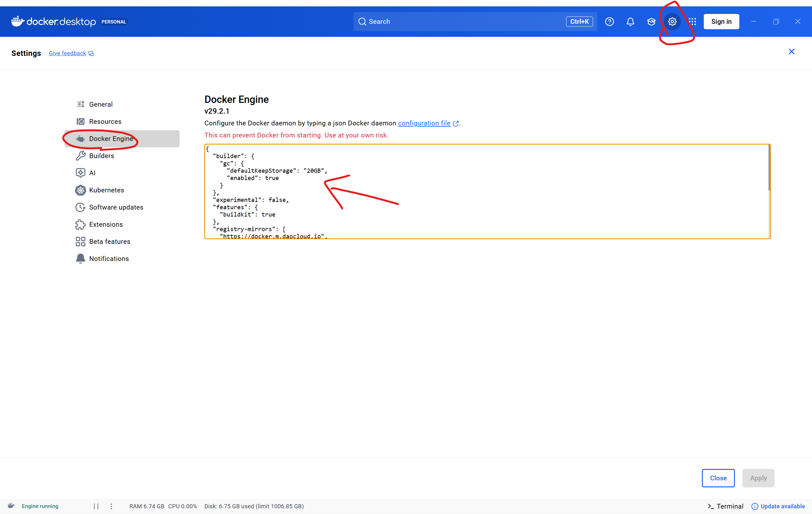Close Settings with the blue X
The image size is (812, 514).
[x=791, y=52]
